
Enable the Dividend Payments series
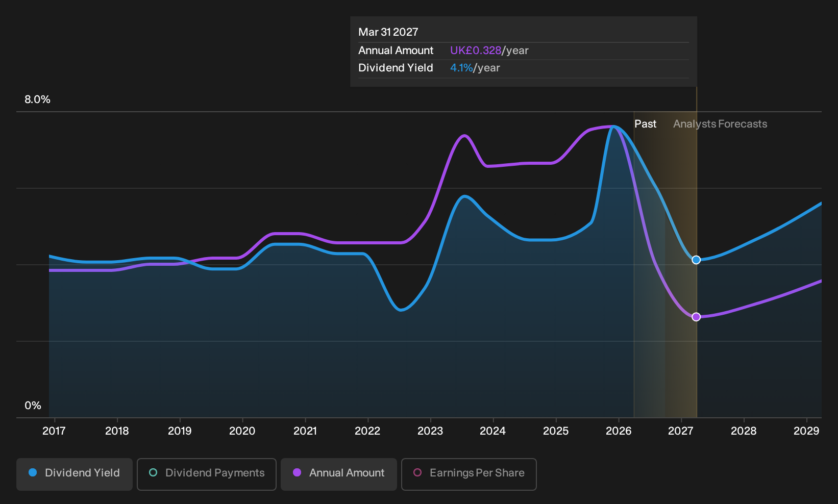click(207, 474)
